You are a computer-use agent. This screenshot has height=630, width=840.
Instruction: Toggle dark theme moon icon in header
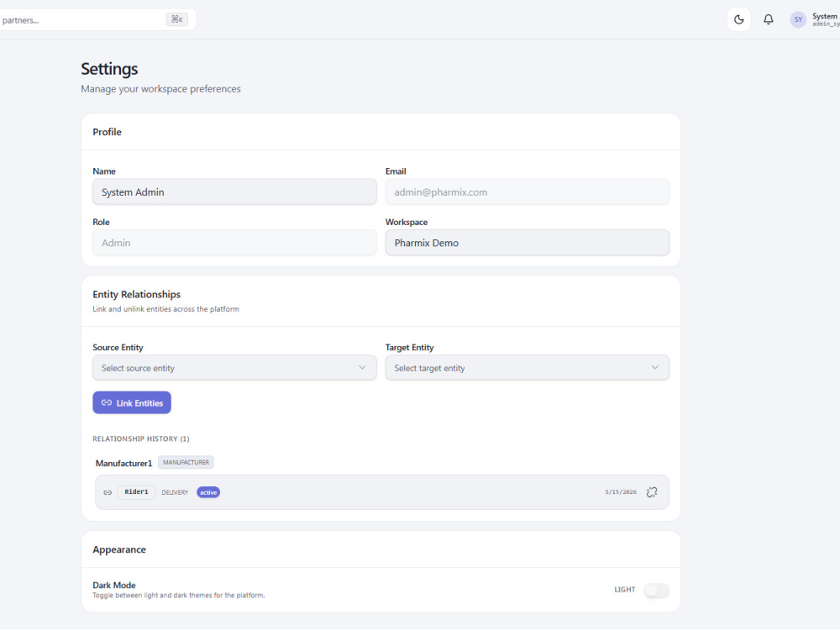tap(738, 20)
